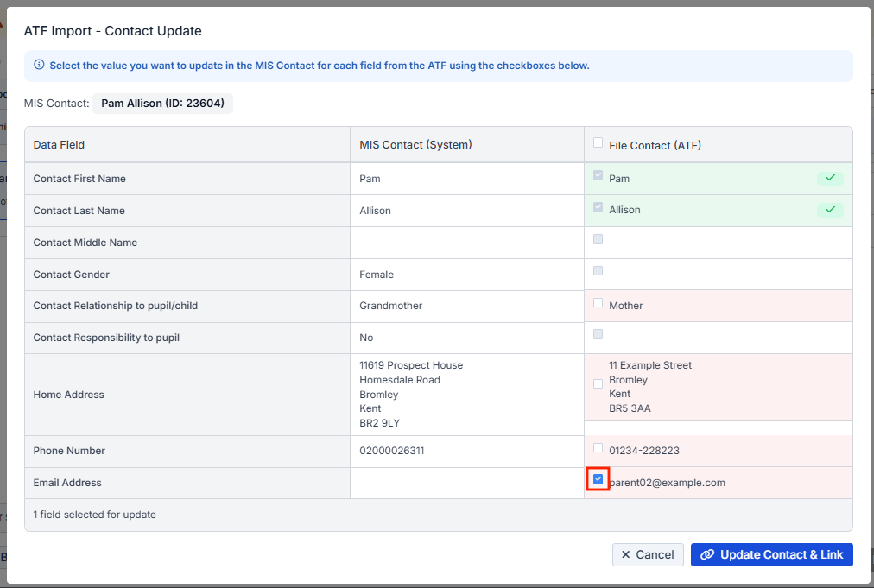The image size is (874, 588).
Task: Click the ATF Import - Contact Update title
Action: tap(112, 31)
